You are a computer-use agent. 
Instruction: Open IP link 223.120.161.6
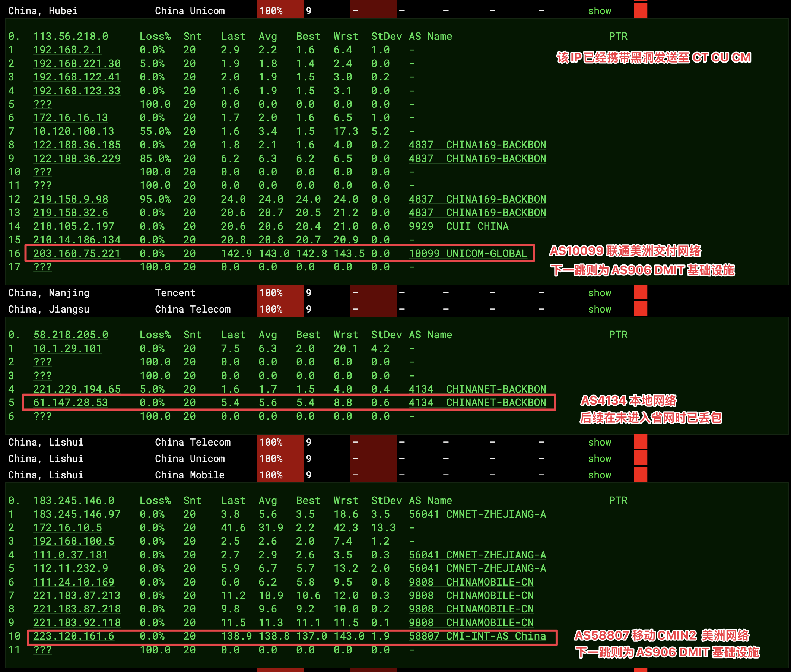[73, 636]
